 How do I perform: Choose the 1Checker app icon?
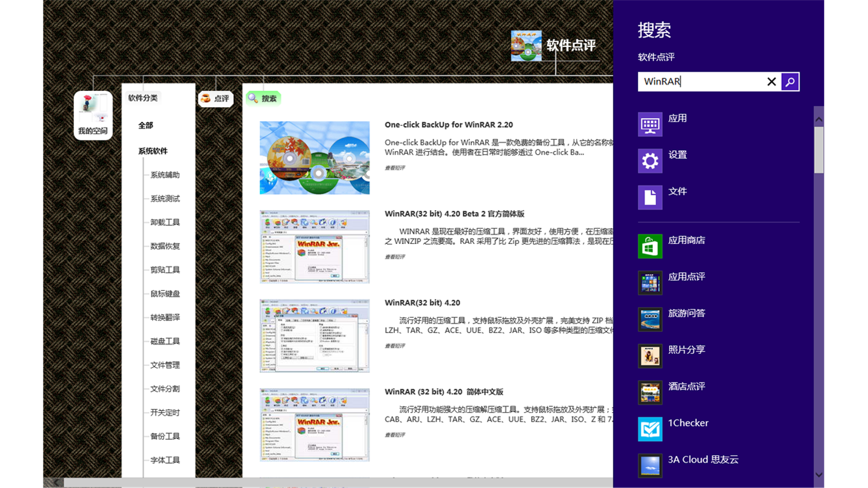tap(650, 429)
